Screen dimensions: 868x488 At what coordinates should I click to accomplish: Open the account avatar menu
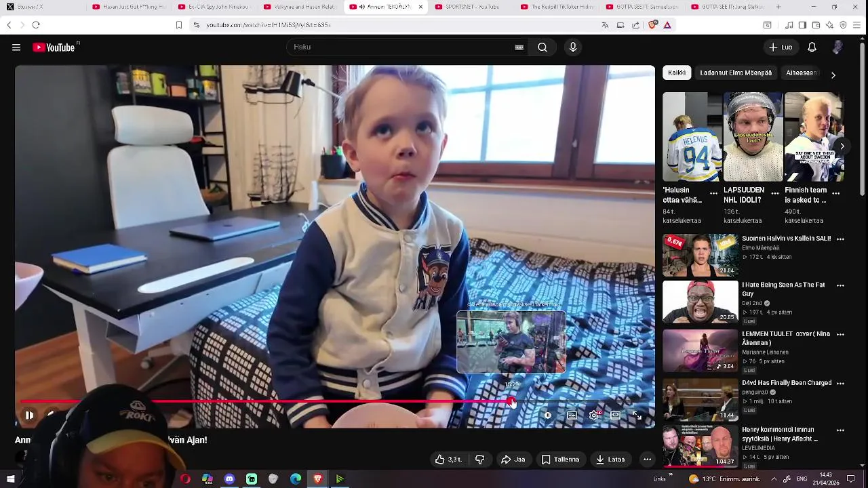coord(838,47)
